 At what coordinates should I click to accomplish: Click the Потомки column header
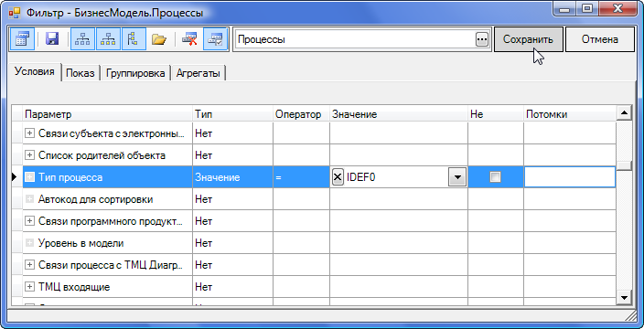570,114
